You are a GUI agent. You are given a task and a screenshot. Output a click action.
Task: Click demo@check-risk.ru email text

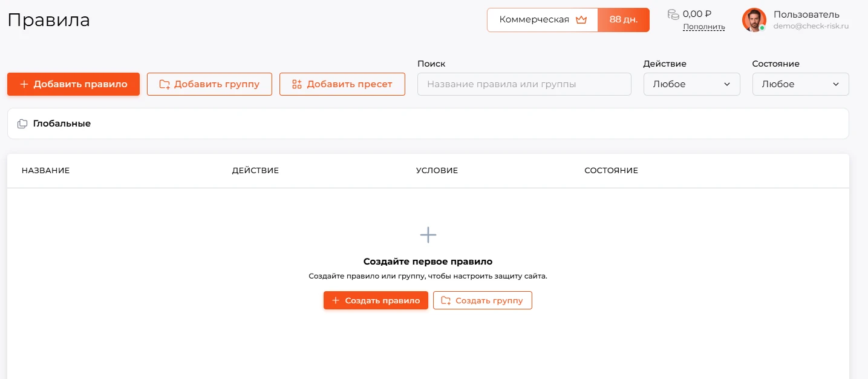click(x=811, y=26)
